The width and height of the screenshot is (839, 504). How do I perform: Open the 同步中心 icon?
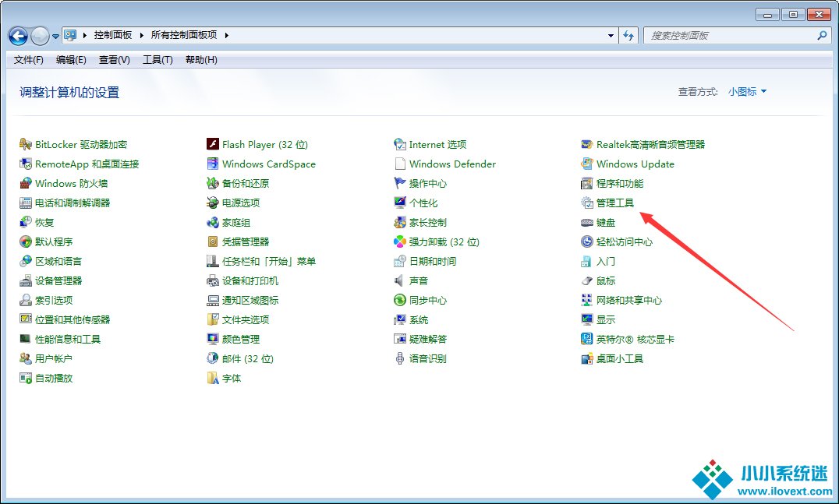[x=400, y=300]
